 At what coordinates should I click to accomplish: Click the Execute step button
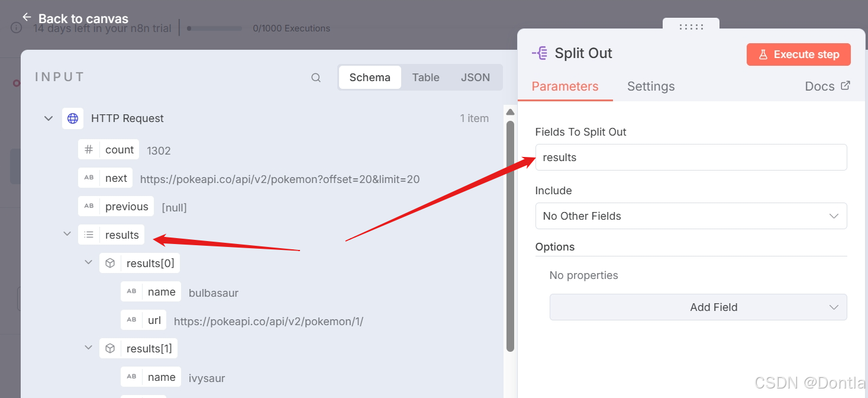click(x=799, y=54)
